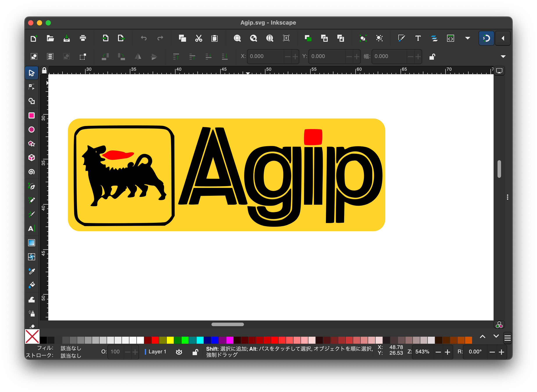This screenshot has height=392, width=537.
Task: Toggle width/height lock ratio icon
Action: 432,56
